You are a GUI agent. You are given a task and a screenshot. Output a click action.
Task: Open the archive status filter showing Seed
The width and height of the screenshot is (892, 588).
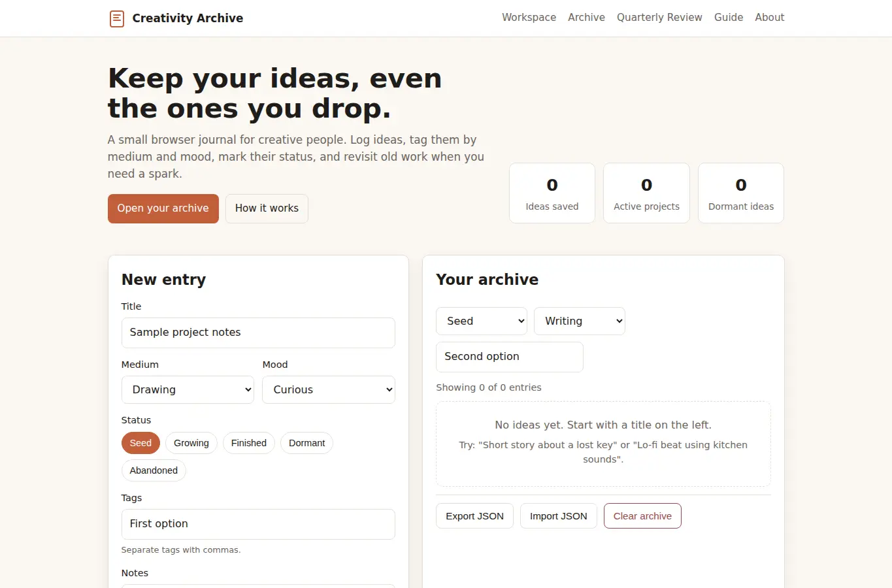482,321
